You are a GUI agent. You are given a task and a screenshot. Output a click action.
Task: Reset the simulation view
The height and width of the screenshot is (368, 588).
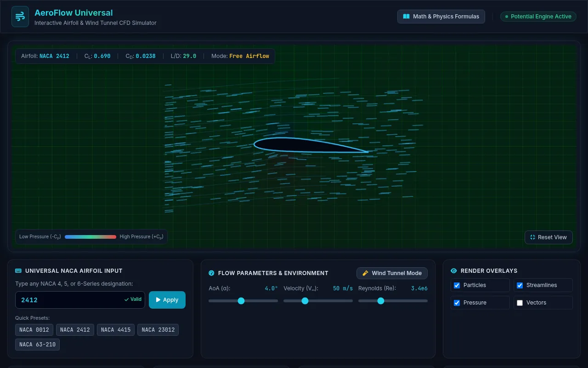tap(548, 237)
